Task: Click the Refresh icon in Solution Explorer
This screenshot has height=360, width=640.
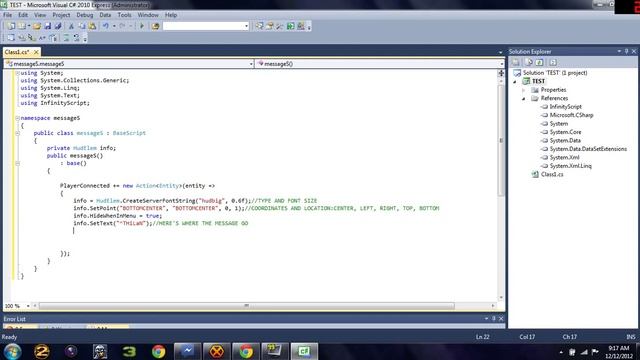Action: [539, 62]
